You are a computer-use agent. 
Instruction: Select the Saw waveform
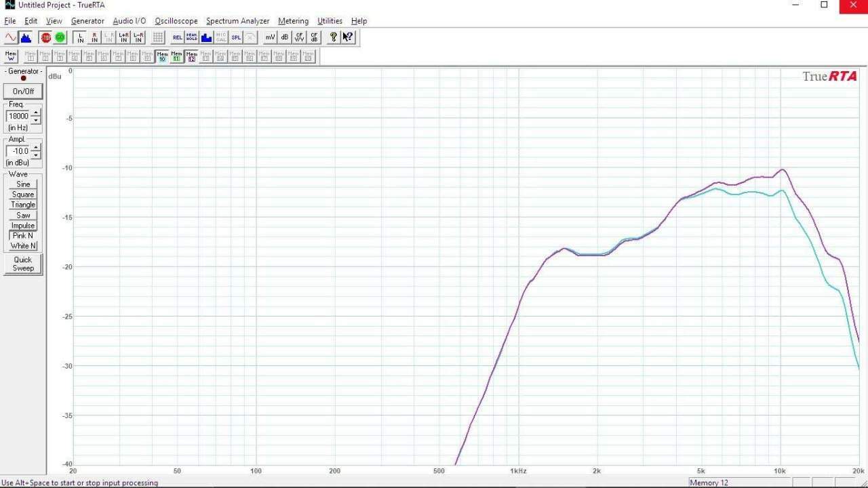pyautogui.click(x=23, y=216)
